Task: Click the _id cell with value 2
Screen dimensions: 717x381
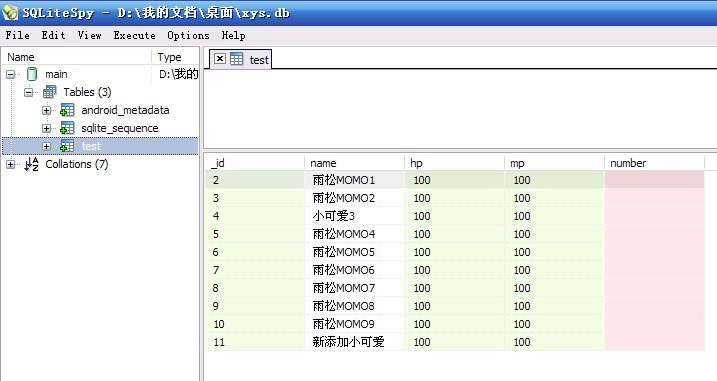Action: click(x=255, y=180)
